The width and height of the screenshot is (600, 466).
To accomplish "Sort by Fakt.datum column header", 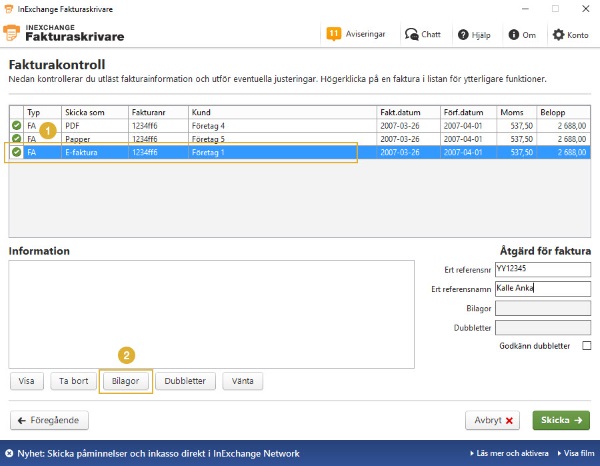I will click(408, 112).
